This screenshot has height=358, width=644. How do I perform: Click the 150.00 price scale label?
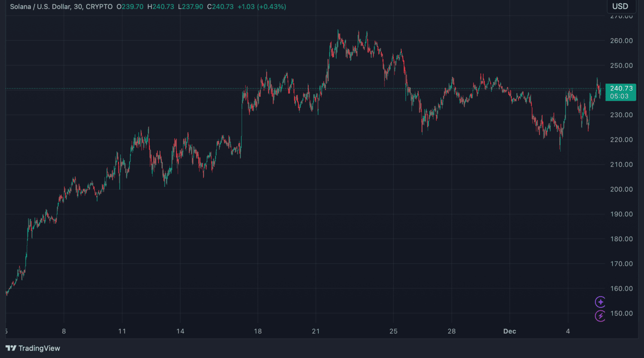(621, 313)
